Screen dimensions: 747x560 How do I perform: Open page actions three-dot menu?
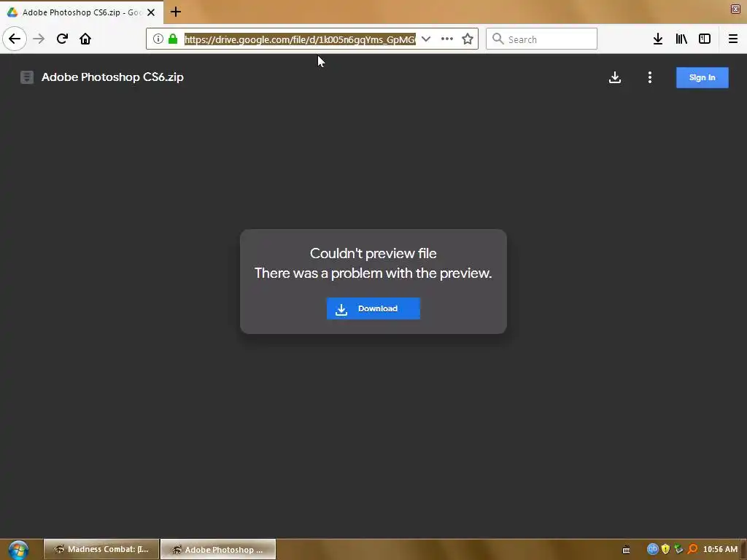point(447,39)
